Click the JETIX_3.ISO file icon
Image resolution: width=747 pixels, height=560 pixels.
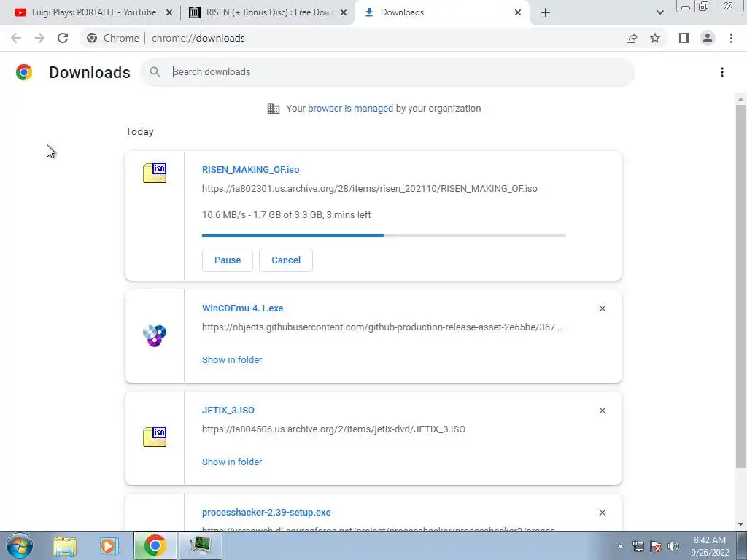[155, 437]
